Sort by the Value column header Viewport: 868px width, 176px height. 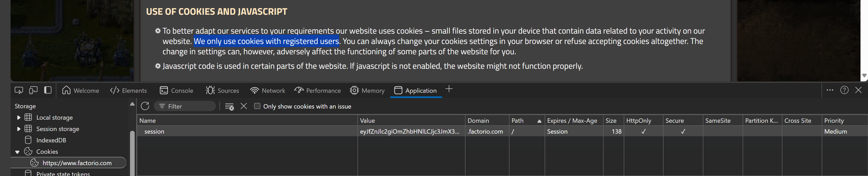click(411, 121)
